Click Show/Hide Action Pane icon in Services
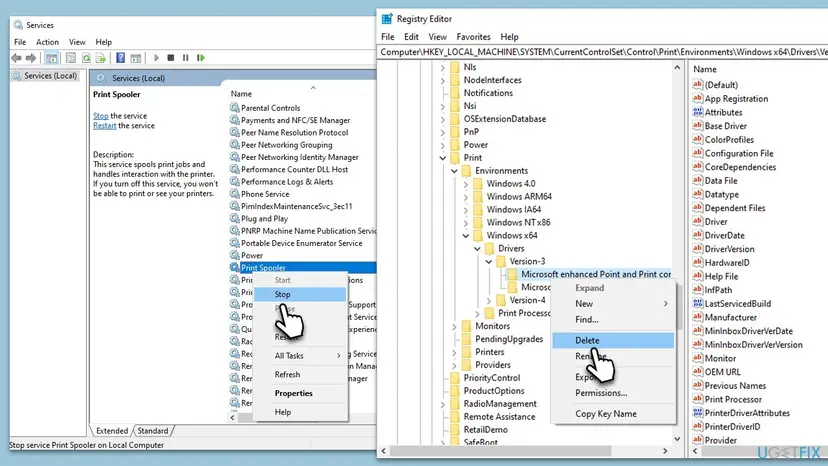The height and width of the screenshot is (466, 828). point(136,58)
